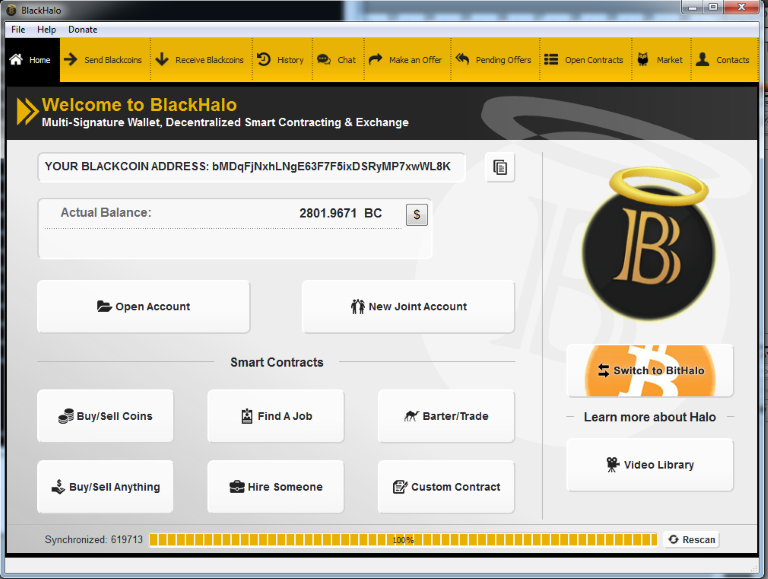
Task: Maximize the BlackHalo window
Action: 713,7
